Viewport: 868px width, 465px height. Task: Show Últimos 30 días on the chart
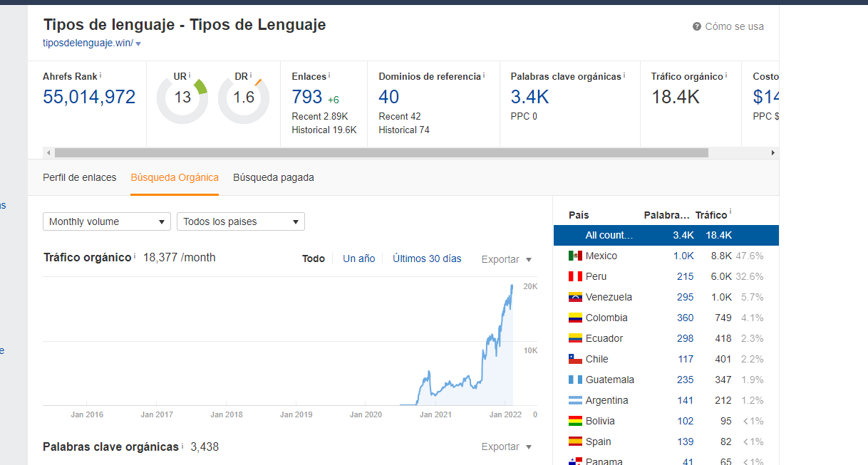[x=427, y=258]
